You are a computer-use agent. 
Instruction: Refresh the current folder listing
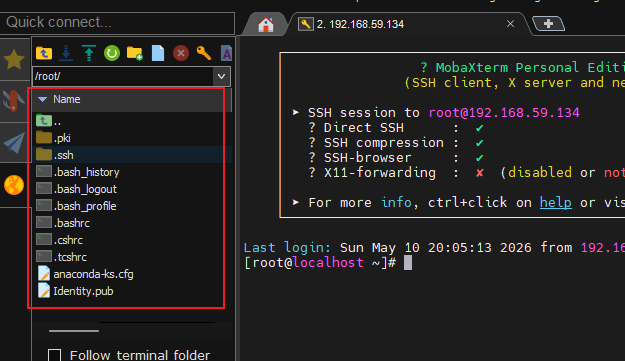112,53
